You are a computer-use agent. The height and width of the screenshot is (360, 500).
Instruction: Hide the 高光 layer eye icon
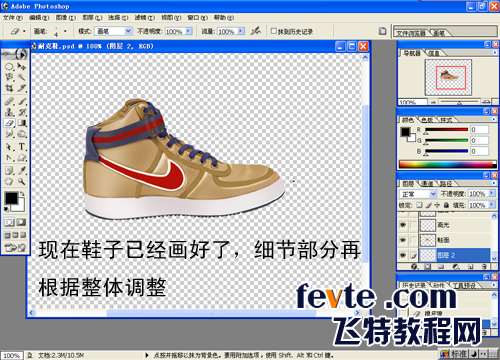[x=404, y=225]
